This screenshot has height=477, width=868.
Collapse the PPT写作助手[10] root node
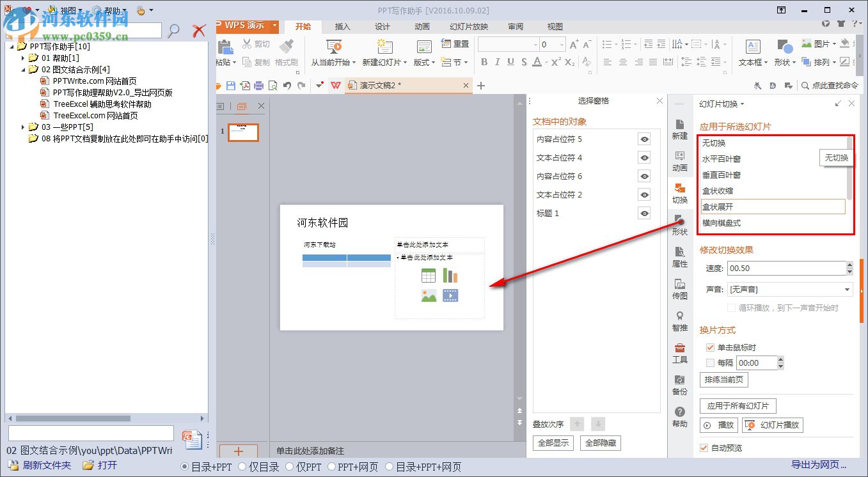(x=12, y=47)
